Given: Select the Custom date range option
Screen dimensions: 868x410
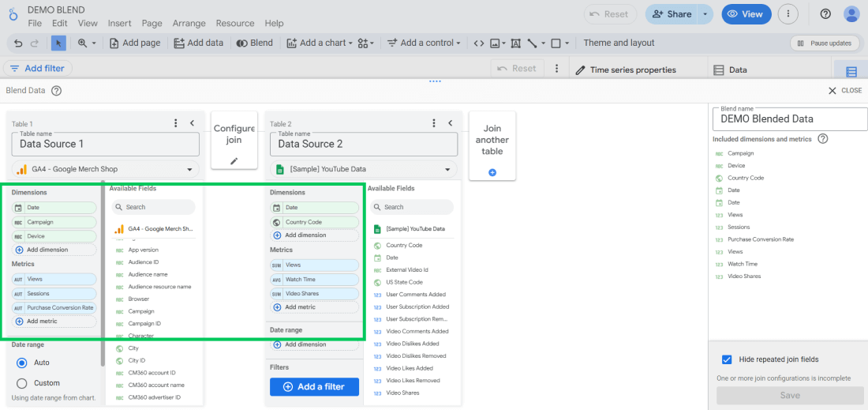Looking at the screenshot, I should pyautogui.click(x=22, y=383).
